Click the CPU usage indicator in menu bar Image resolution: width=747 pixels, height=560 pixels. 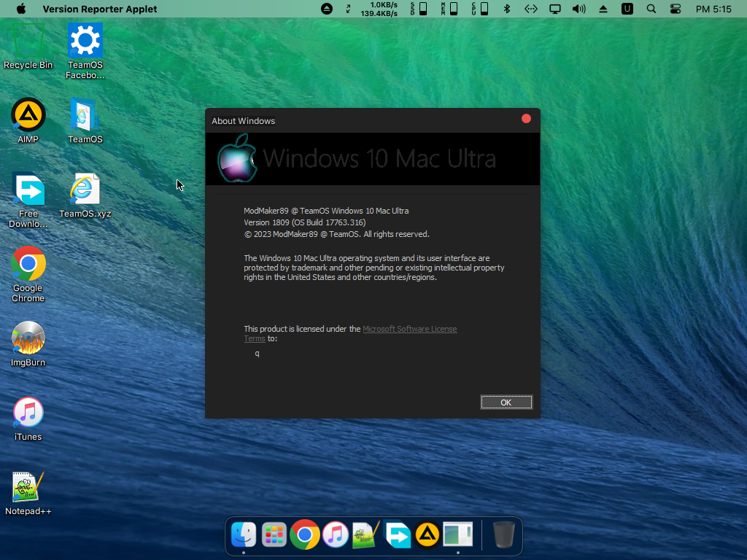coord(480,9)
